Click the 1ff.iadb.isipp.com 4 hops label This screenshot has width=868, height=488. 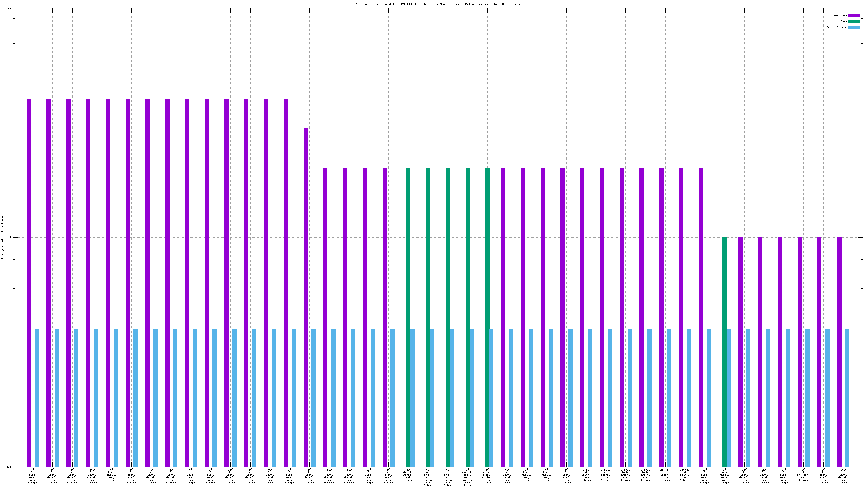[x=586, y=474]
